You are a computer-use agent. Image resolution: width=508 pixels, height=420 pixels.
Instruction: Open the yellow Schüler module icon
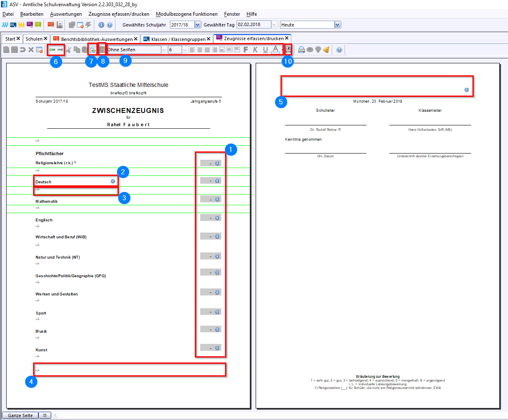pyautogui.click(x=22, y=25)
